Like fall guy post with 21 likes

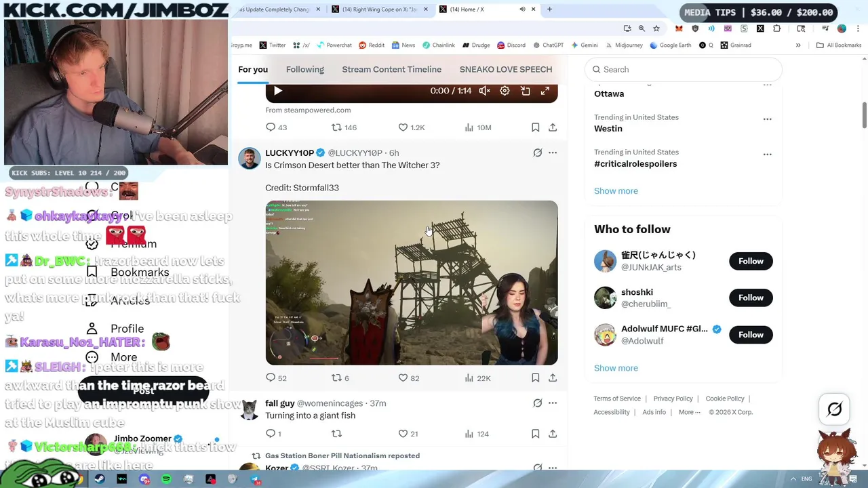[x=408, y=434]
